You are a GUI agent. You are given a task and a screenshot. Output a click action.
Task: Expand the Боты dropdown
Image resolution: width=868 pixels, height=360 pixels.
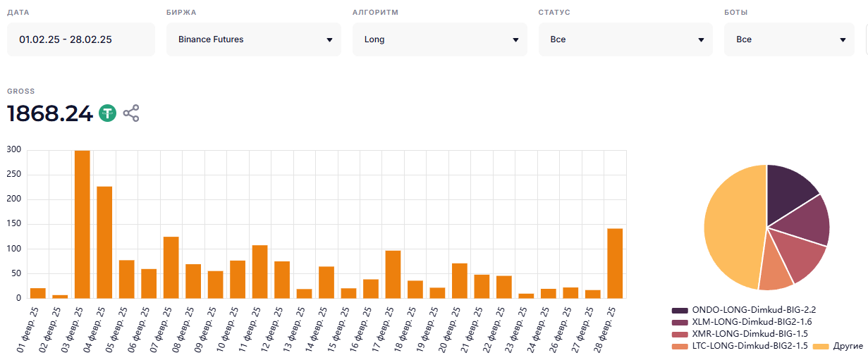[789, 39]
